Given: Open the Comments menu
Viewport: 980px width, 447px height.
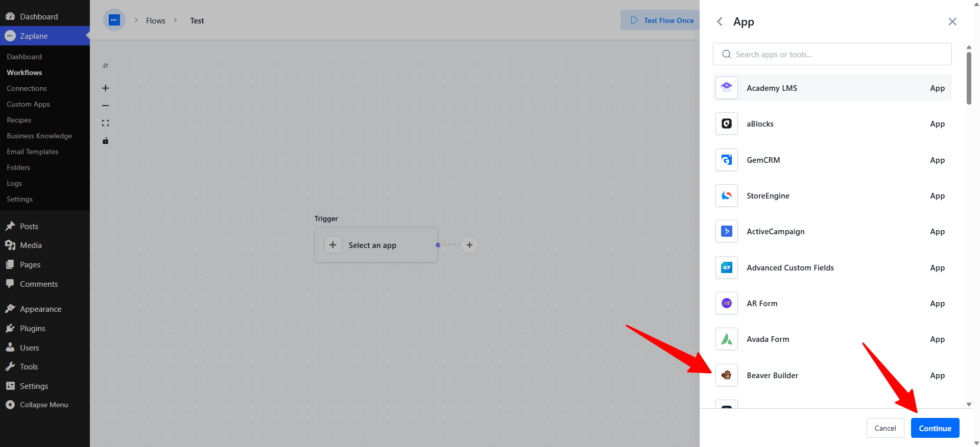Looking at the screenshot, I should point(45,284).
